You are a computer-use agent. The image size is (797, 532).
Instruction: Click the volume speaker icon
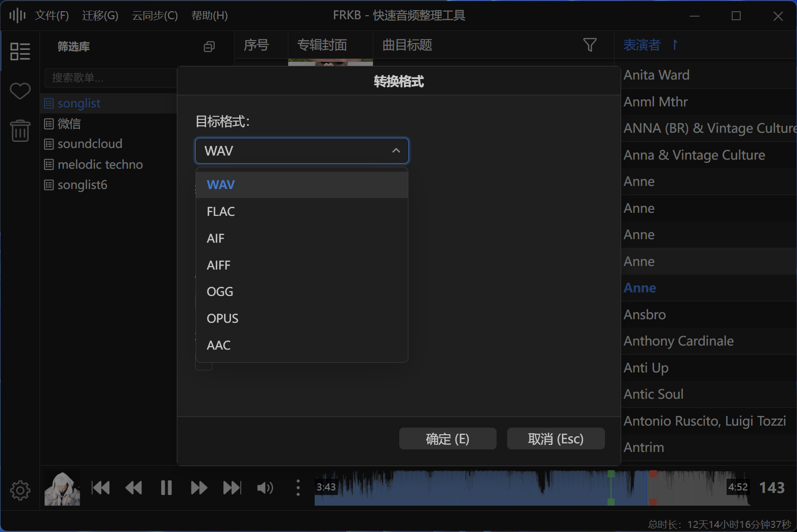click(x=264, y=488)
